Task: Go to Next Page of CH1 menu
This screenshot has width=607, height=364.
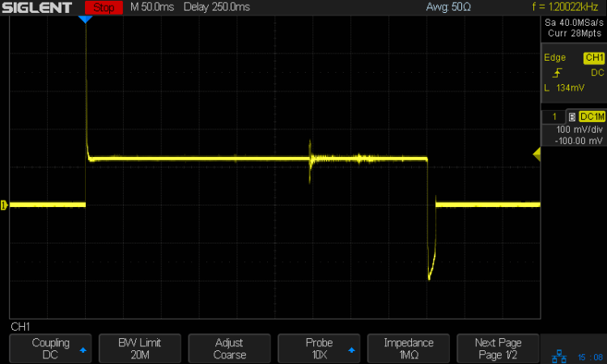Action: 497,349
